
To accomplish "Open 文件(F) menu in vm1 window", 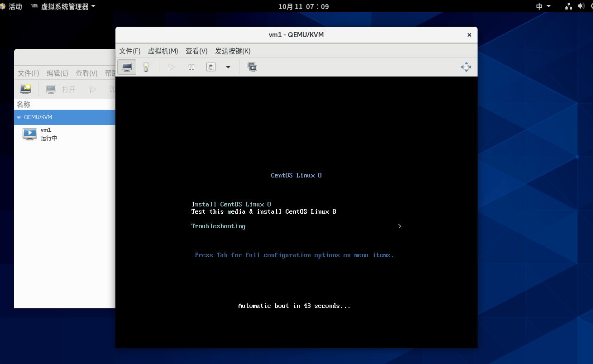I will coord(130,51).
